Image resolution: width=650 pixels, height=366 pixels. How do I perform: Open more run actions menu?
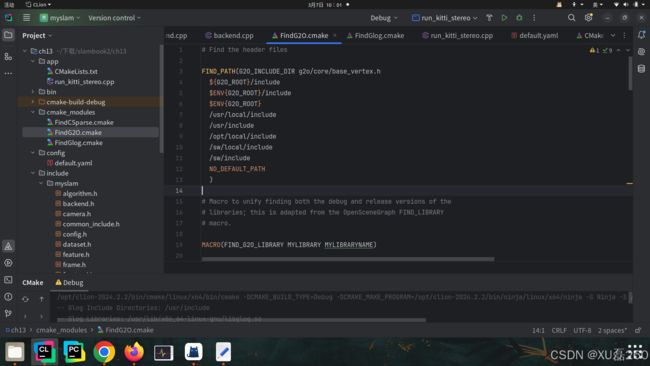point(534,18)
